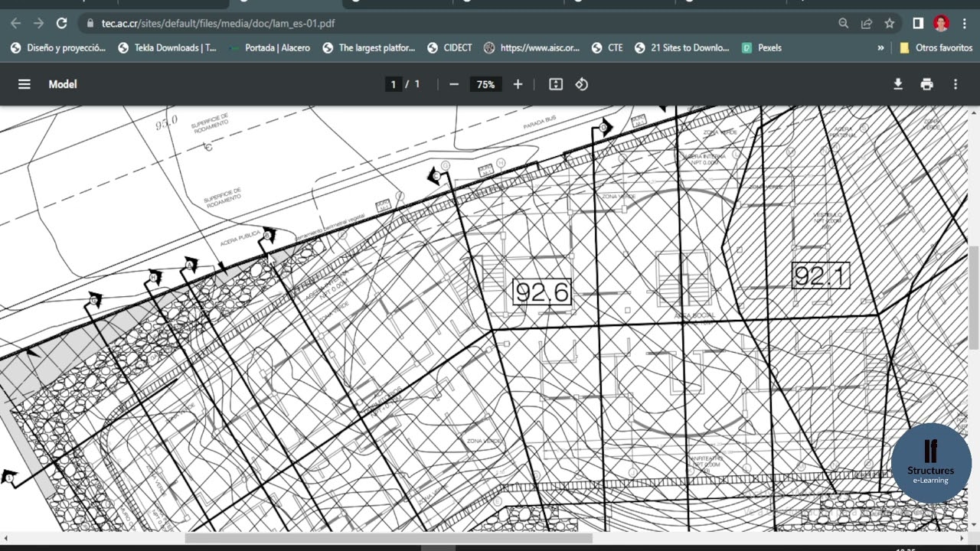Open '21 Sites to Downlo...' bookmark
This screenshot has width=980, height=551.
pyautogui.click(x=681, y=47)
